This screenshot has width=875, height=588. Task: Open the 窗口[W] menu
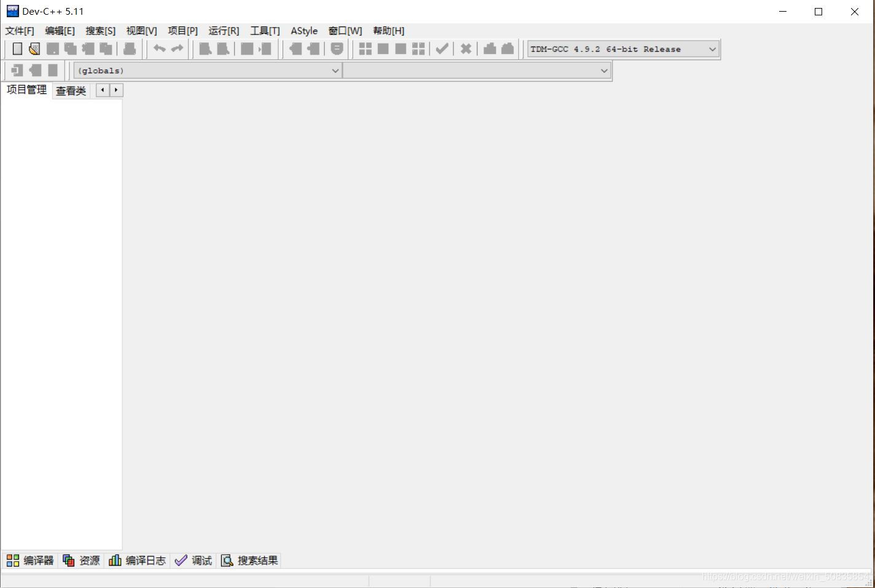(x=345, y=31)
